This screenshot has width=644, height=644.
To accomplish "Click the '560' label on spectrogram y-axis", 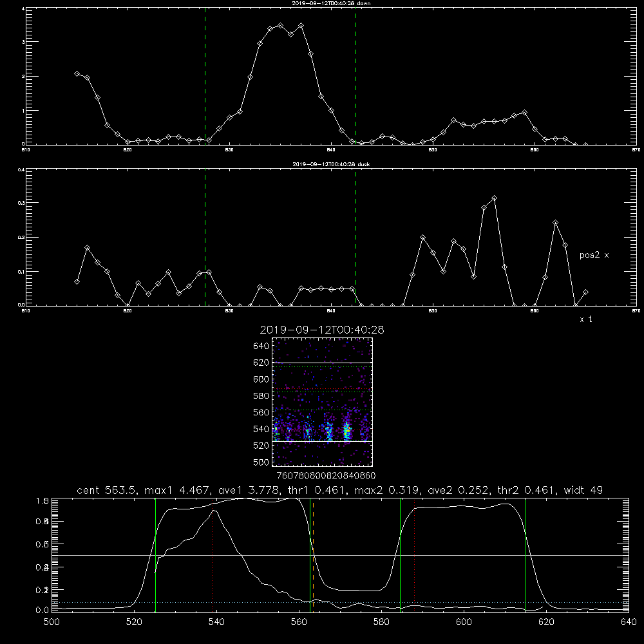I will click(261, 412).
